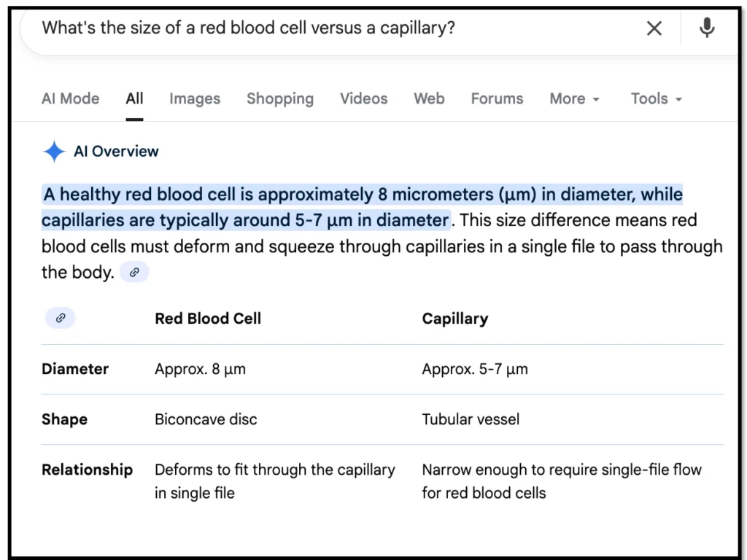This screenshot has height=560, width=747.
Task: Select the highlighted answer text about red blood cells
Action: (363, 207)
